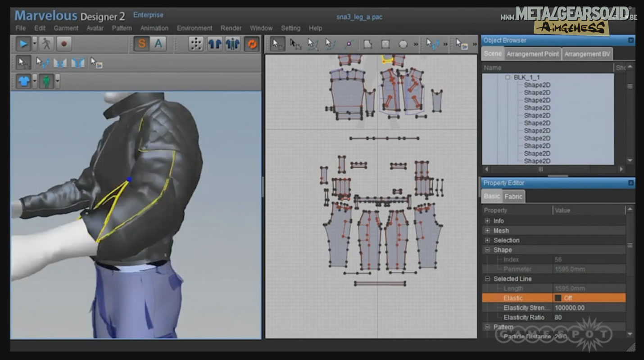
Task: Switch to the Scene tab
Action: pos(492,54)
